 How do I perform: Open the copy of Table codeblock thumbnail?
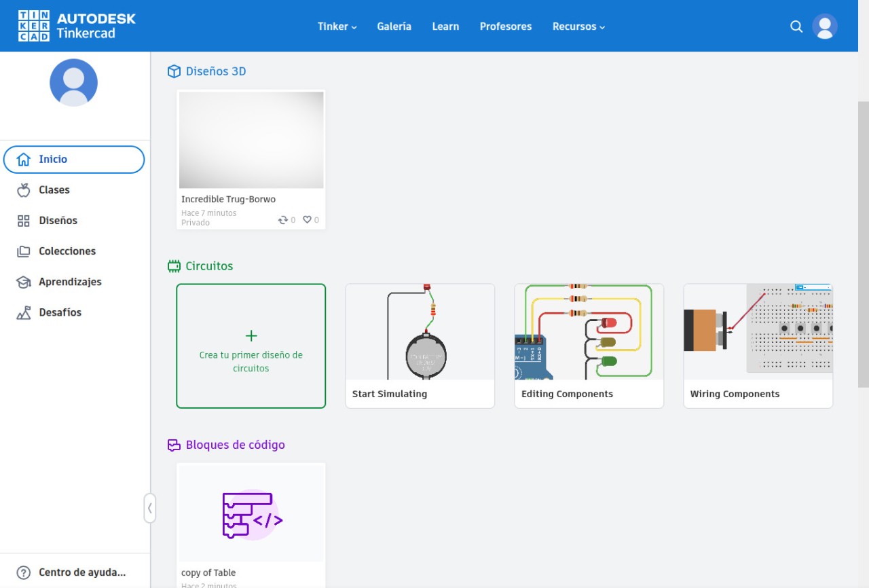[x=251, y=513]
